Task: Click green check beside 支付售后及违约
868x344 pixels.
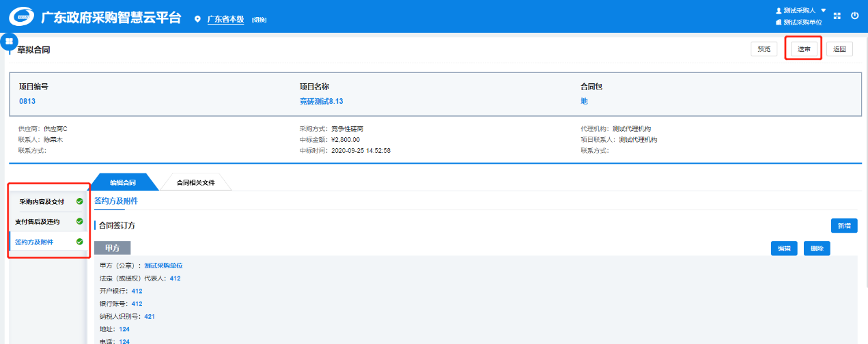Action: tap(80, 221)
